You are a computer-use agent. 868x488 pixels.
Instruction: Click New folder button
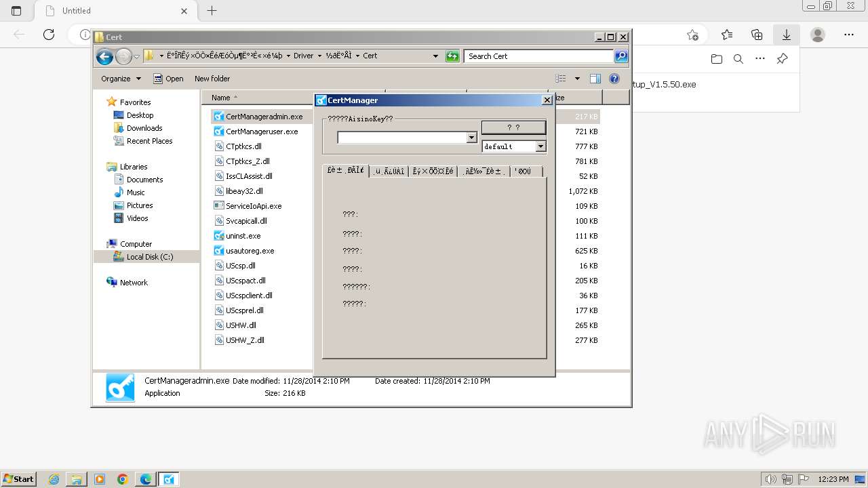[212, 79]
